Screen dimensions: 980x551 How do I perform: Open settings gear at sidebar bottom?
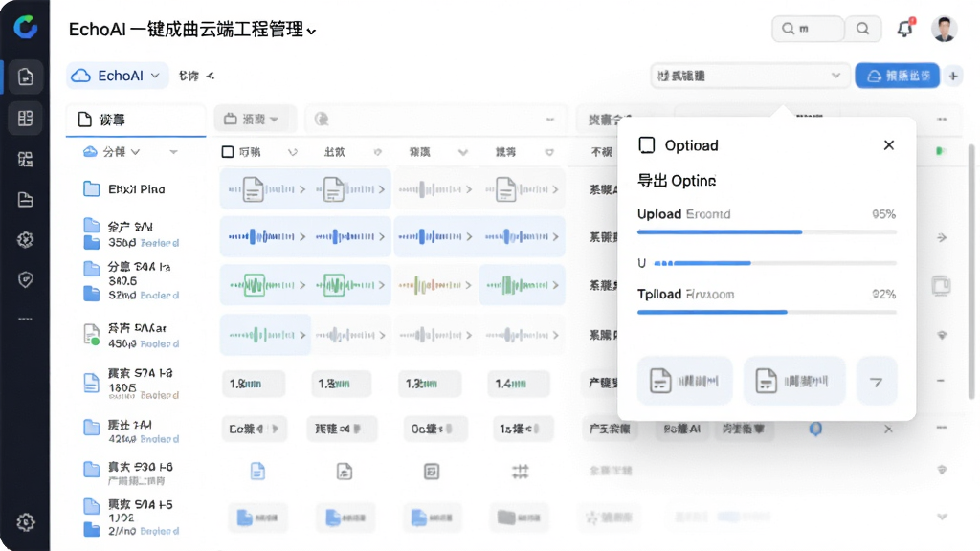click(26, 521)
